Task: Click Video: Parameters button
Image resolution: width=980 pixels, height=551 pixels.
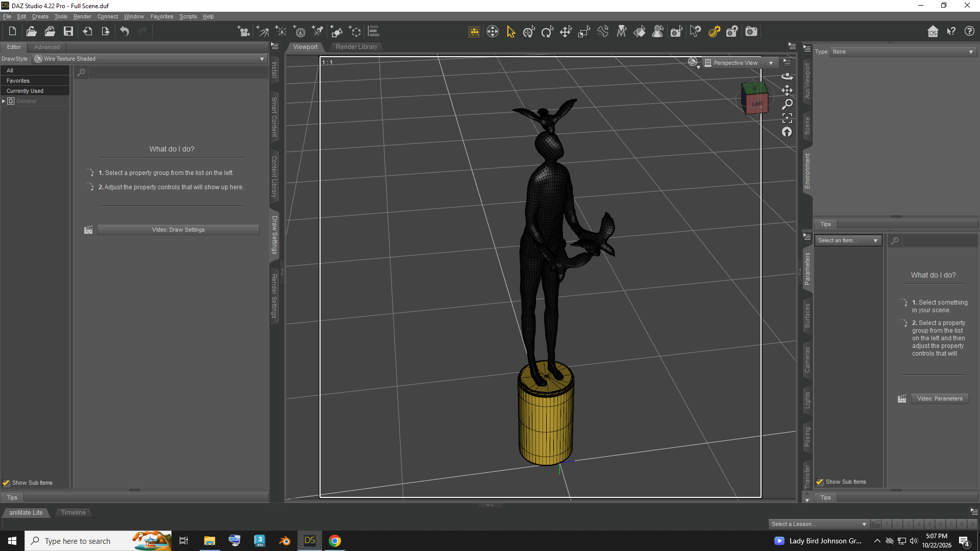Action: pos(940,398)
